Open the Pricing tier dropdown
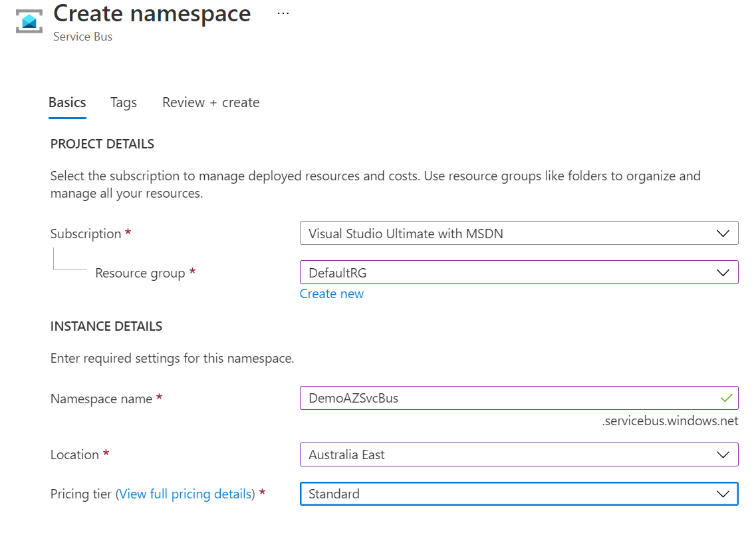The height and width of the screenshot is (537, 756). tap(725, 494)
